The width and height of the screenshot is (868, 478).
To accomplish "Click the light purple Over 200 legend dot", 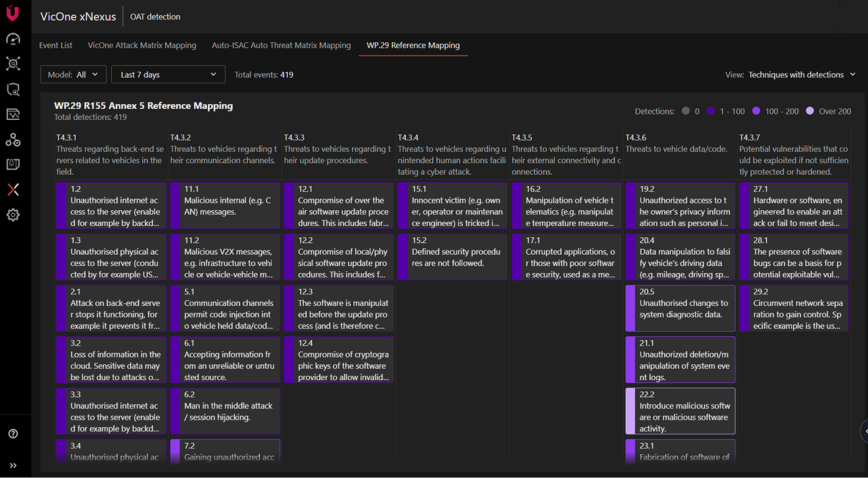I will [x=810, y=111].
